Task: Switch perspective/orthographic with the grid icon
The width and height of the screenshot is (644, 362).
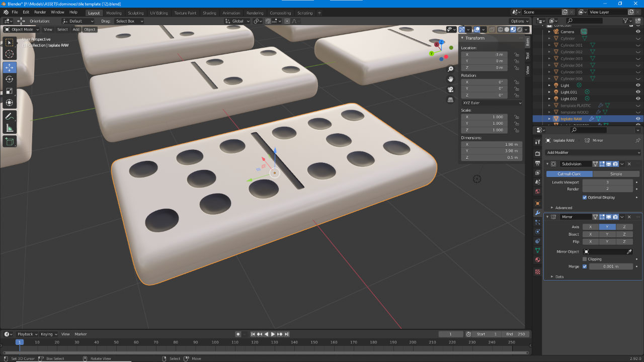Action: tap(450, 100)
